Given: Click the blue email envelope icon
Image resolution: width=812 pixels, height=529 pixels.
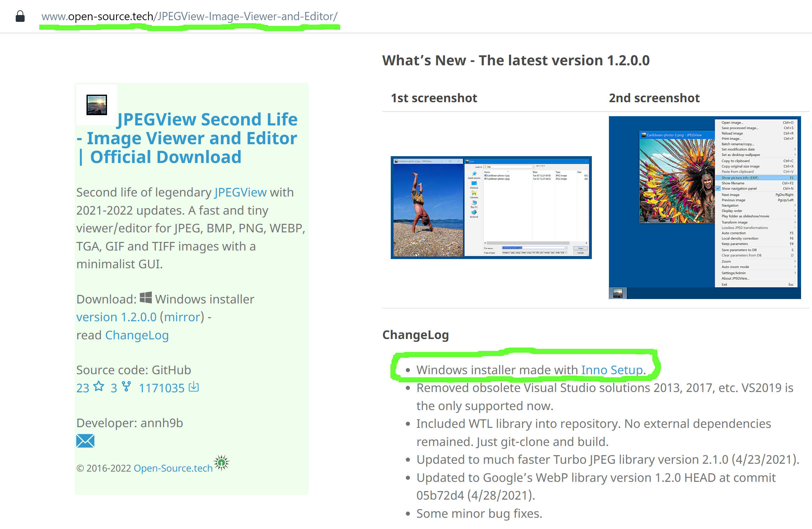Looking at the screenshot, I should pyautogui.click(x=85, y=441).
